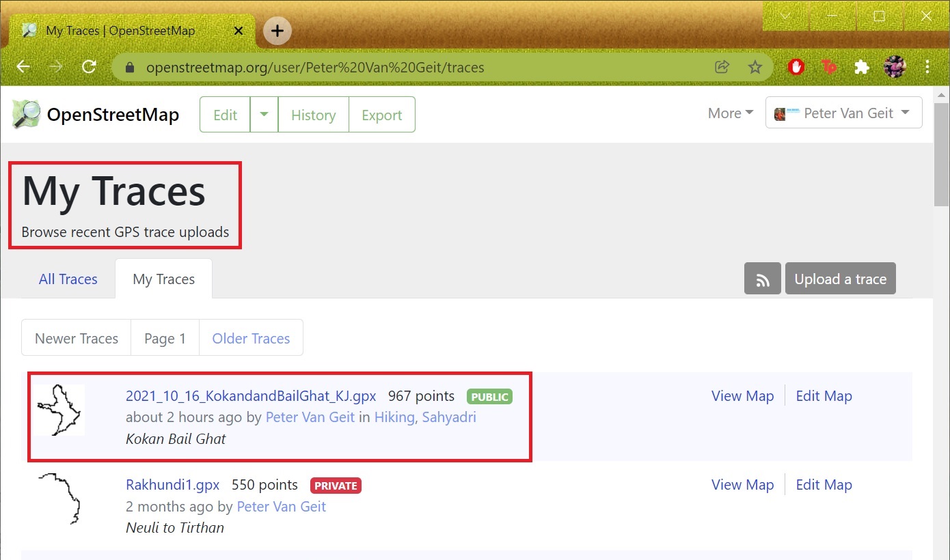Select the My Traces tab
This screenshot has width=950, height=560.
164,279
